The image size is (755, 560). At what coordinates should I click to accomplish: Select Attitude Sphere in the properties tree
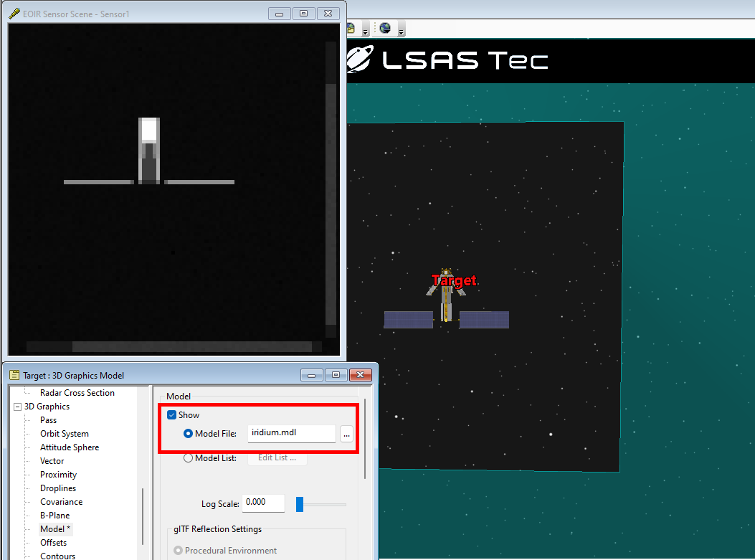(x=69, y=447)
